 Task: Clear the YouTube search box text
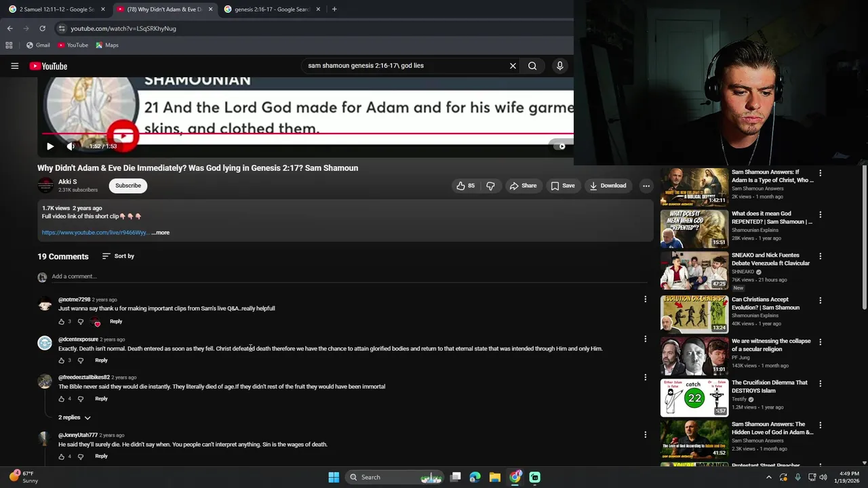coord(513,66)
